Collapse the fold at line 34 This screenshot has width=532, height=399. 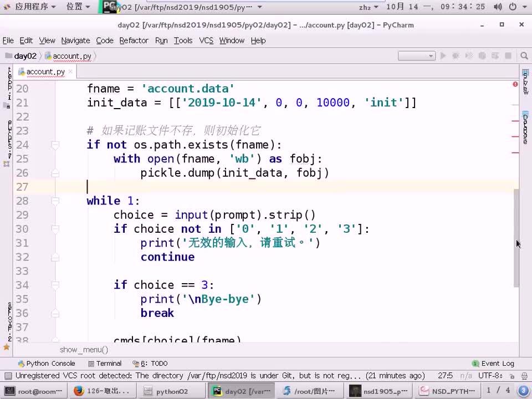coord(55,285)
